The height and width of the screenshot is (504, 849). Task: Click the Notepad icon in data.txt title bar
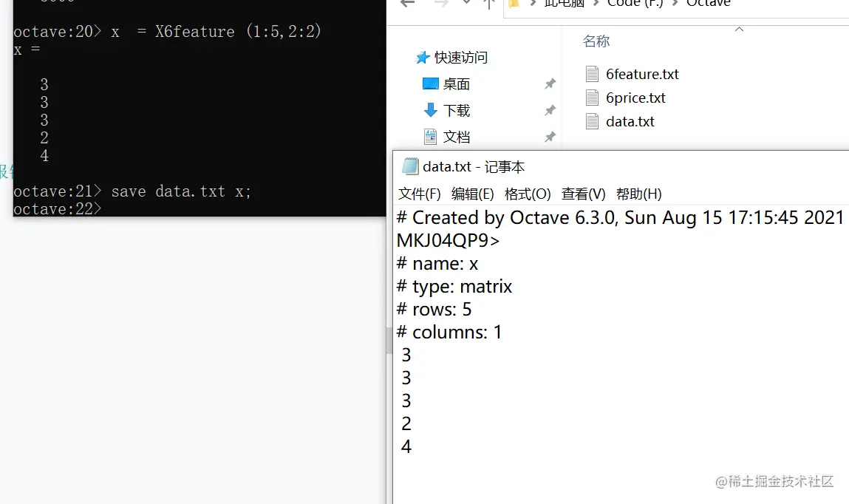tap(410, 166)
